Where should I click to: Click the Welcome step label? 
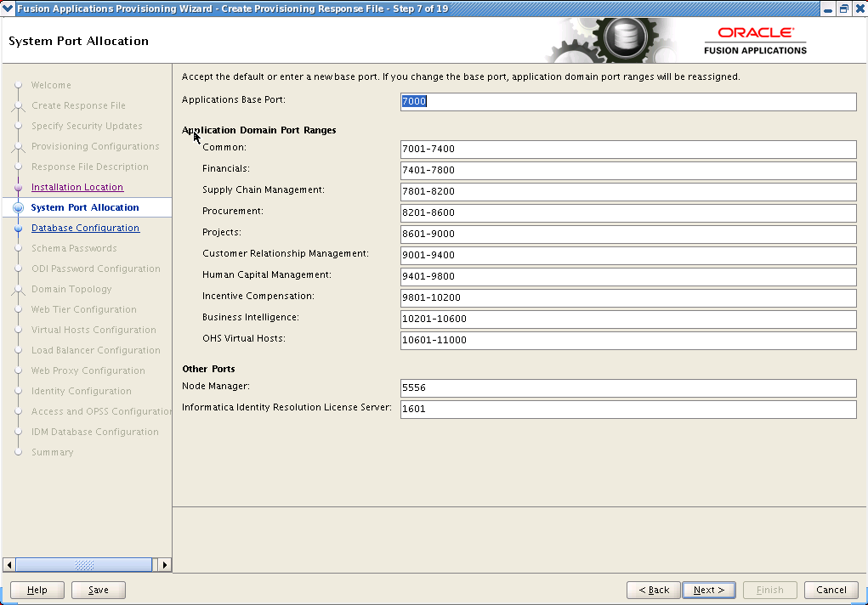pos(51,85)
